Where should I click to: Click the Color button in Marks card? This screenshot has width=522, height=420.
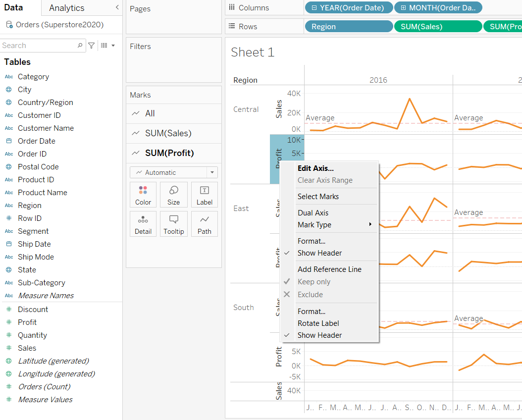(x=143, y=194)
